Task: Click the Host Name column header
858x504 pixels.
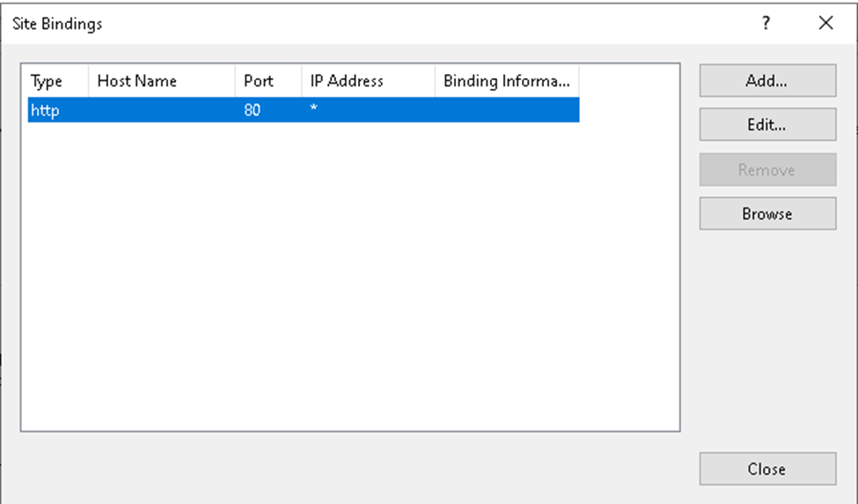Action: 137,81
